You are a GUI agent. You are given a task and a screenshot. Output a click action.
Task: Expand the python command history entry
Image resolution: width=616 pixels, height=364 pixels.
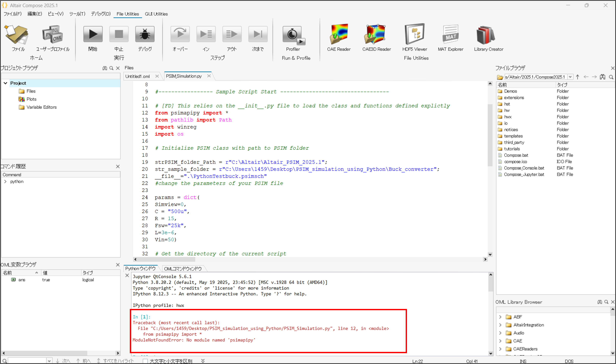click(5, 182)
